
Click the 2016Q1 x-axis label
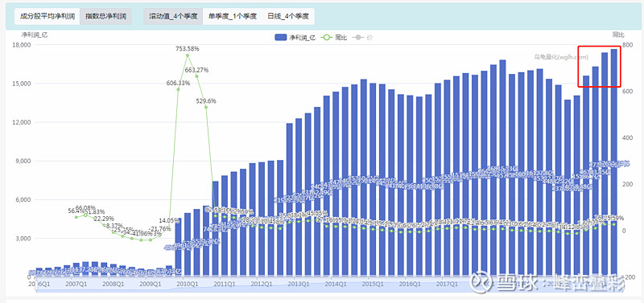[x=410, y=284]
